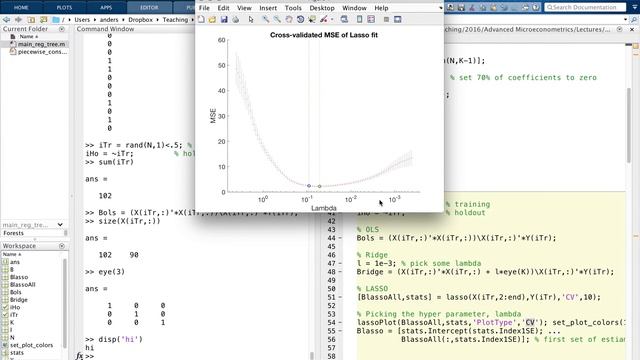Click in the Search Documentation field

click(x=585, y=7)
